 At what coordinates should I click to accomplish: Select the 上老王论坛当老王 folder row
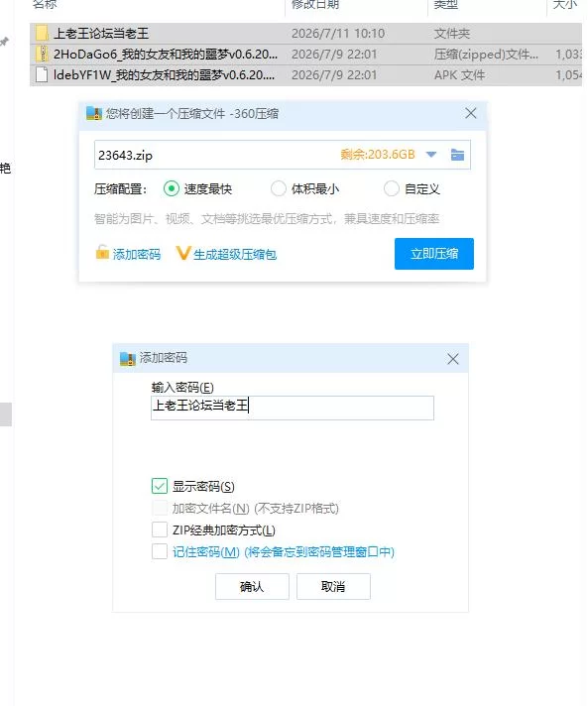pos(305,34)
